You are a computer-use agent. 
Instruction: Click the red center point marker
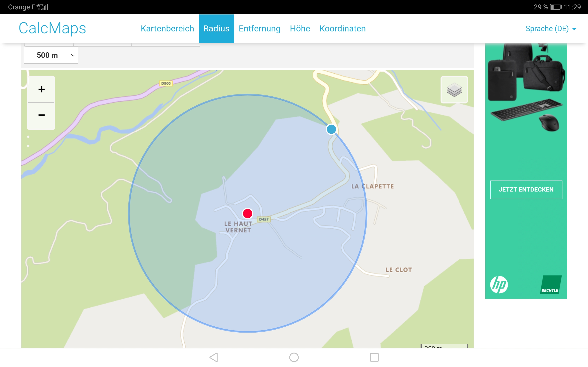(x=248, y=214)
